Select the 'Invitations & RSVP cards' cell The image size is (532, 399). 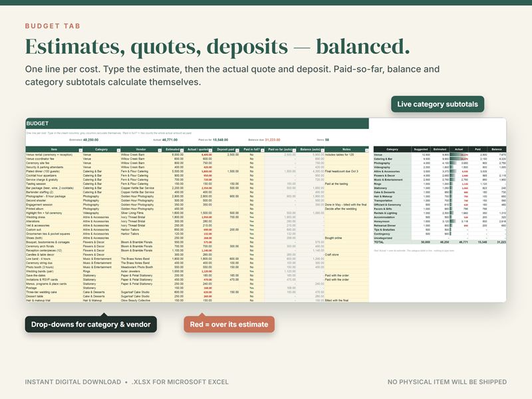(54, 279)
